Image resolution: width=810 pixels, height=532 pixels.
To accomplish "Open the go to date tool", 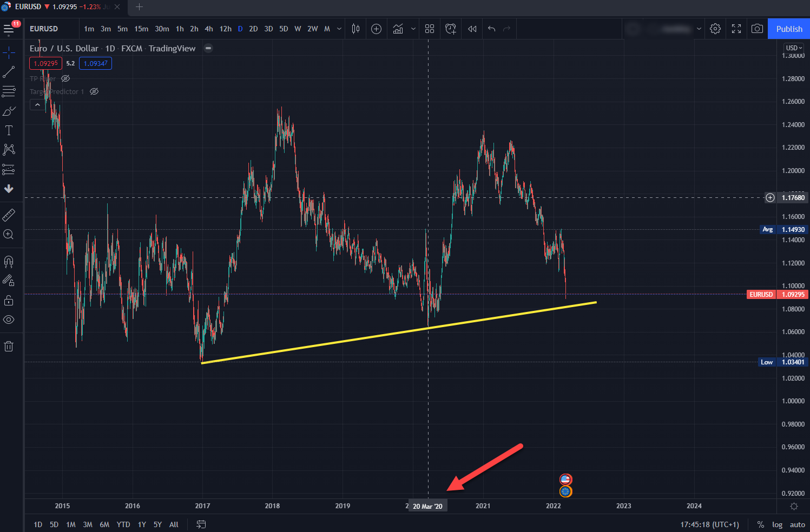I will (201, 524).
